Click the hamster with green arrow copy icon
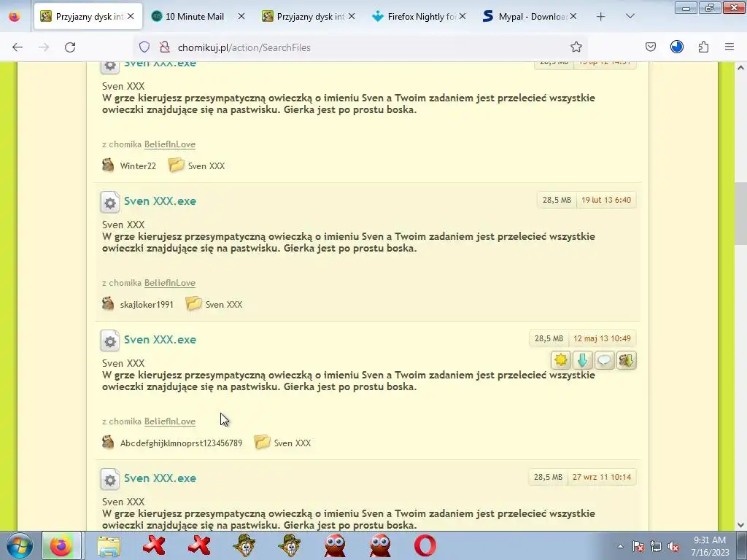This screenshot has width=747, height=560. (x=626, y=360)
